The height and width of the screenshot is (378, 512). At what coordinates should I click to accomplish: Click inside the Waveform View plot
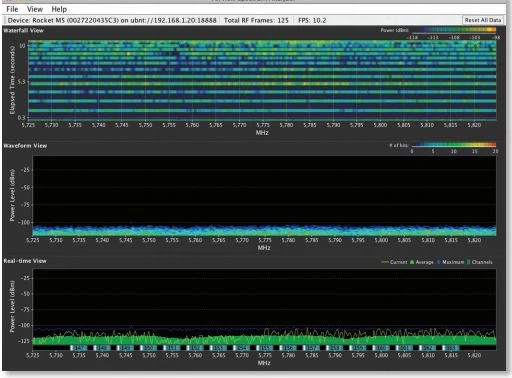[x=264, y=196]
